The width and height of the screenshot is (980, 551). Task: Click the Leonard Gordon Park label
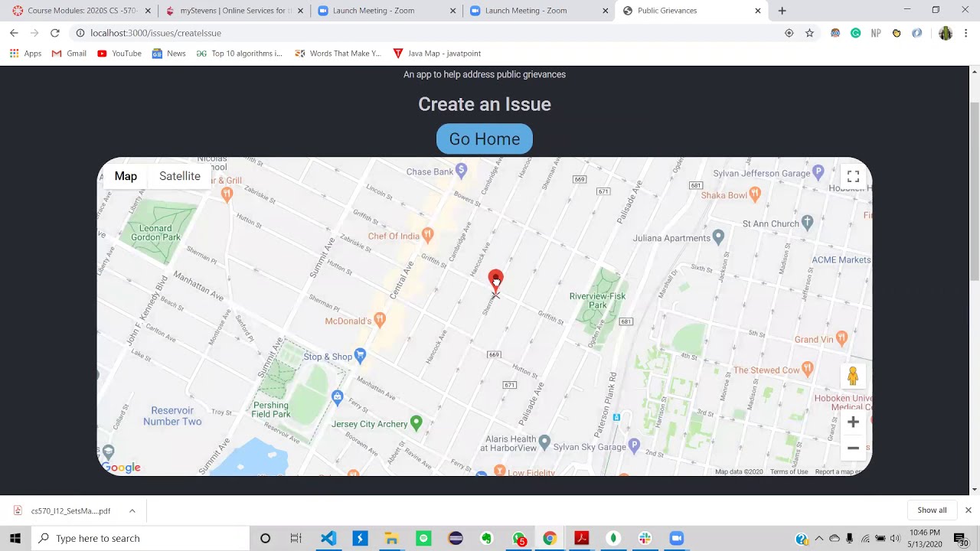coord(155,233)
